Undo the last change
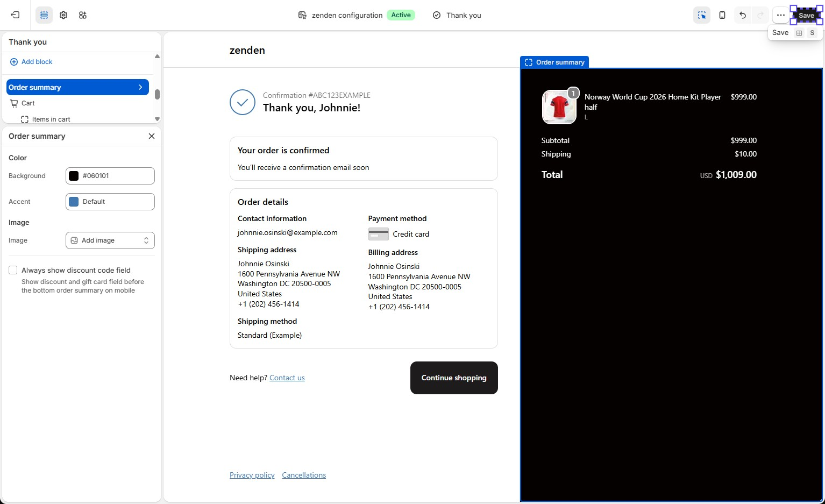The height and width of the screenshot is (504, 825). pyautogui.click(x=743, y=15)
